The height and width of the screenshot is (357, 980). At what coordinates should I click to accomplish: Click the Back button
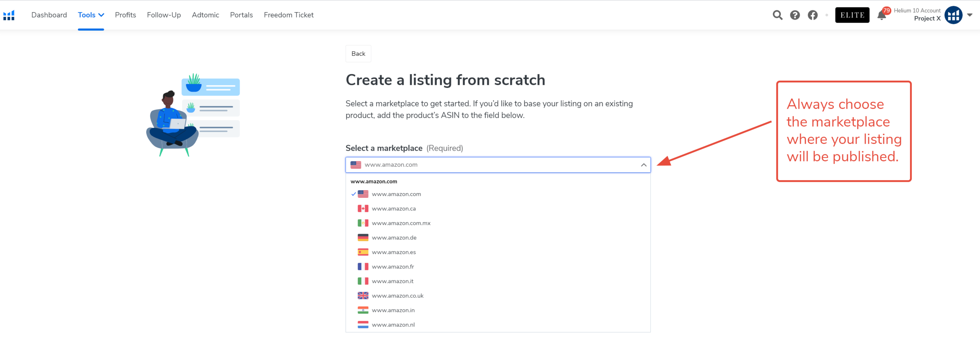(x=358, y=54)
